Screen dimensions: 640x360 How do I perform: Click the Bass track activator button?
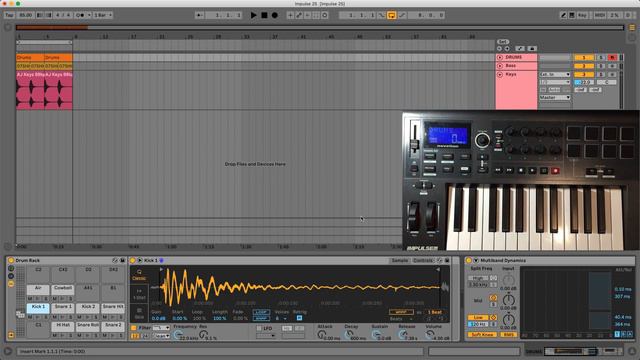click(x=584, y=66)
